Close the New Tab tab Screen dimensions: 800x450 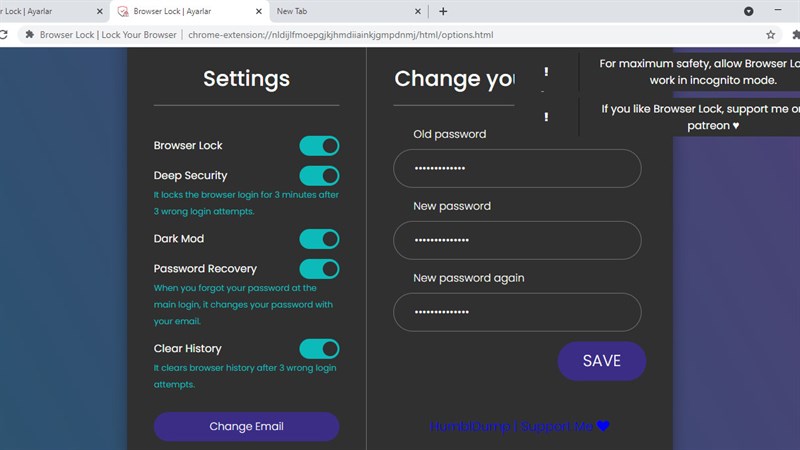coord(418,11)
